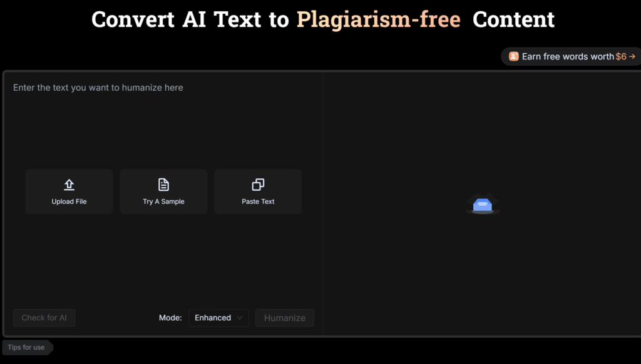Click the document icon above Try A Sample
Image resolution: width=641 pixels, height=364 pixels.
[x=163, y=185]
